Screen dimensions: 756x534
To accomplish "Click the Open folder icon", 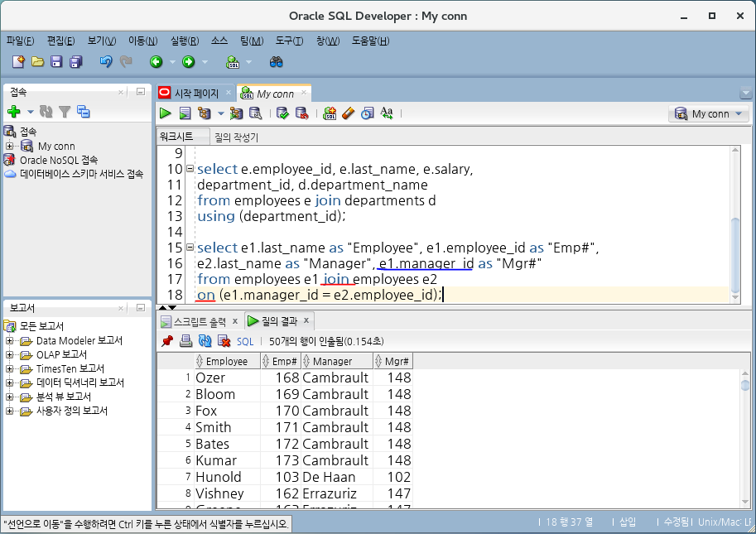I will (x=37, y=62).
